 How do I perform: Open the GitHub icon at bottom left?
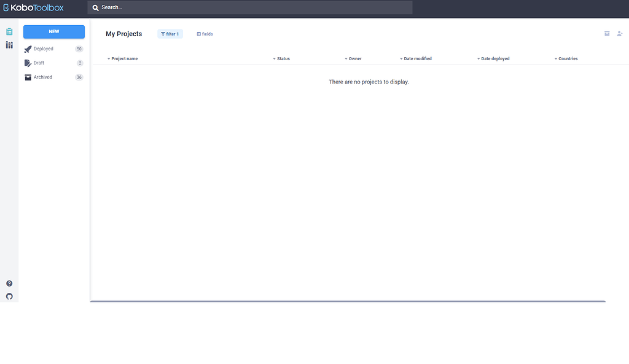pyautogui.click(x=9, y=296)
